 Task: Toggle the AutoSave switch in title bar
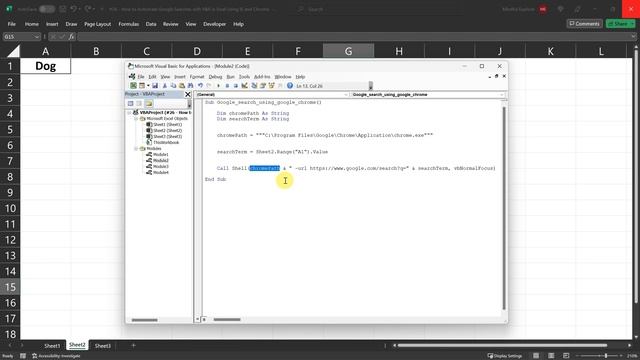(47, 9)
